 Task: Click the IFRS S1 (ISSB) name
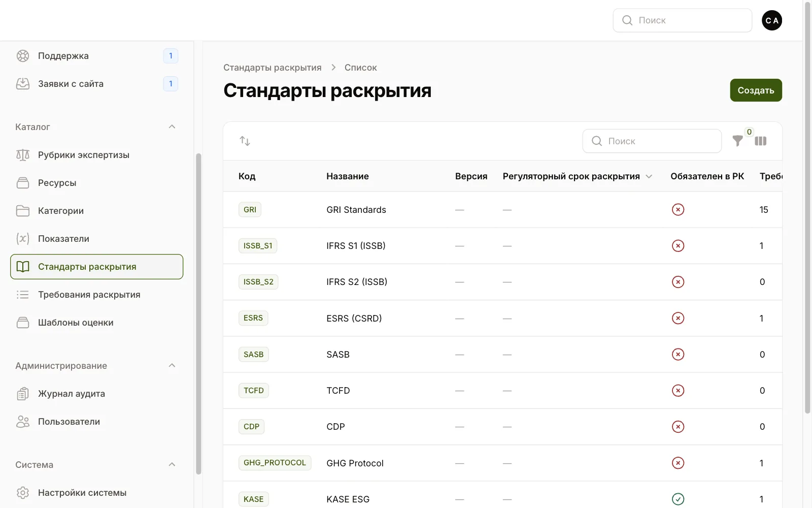356,246
